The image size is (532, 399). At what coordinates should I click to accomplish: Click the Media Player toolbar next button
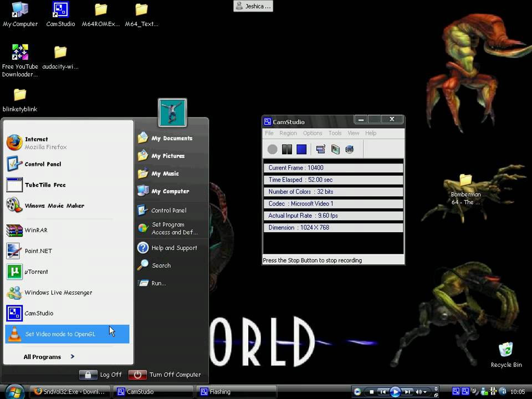click(407, 392)
